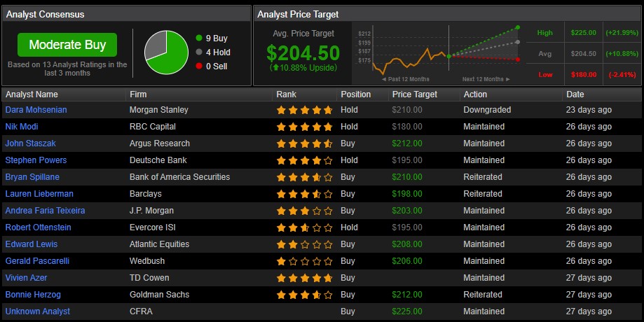Click Gerald Pascarelli's one-star rank rating
Image resolution: width=644 pixels, height=322 pixels.
304,261
